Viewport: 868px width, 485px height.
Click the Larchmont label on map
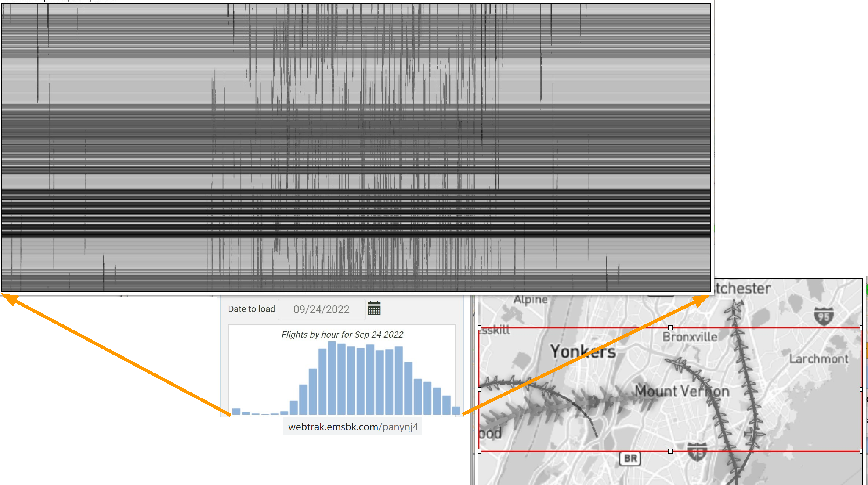818,359
